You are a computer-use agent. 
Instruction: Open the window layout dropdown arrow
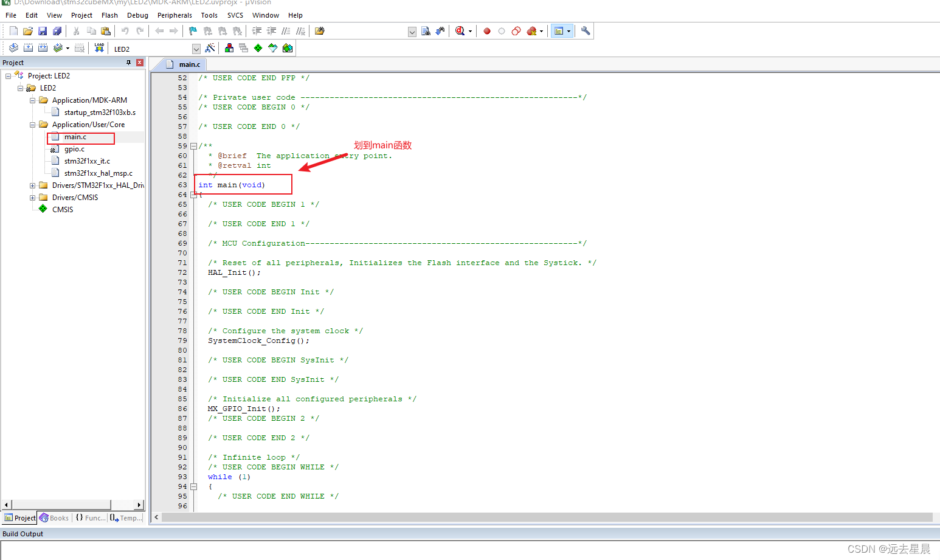pyautogui.click(x=569, y=31)
